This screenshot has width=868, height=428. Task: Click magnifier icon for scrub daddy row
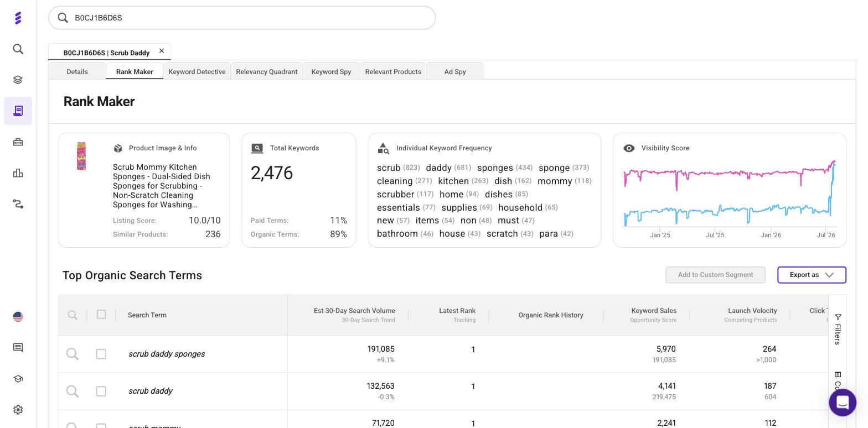[x=73, y=391]
